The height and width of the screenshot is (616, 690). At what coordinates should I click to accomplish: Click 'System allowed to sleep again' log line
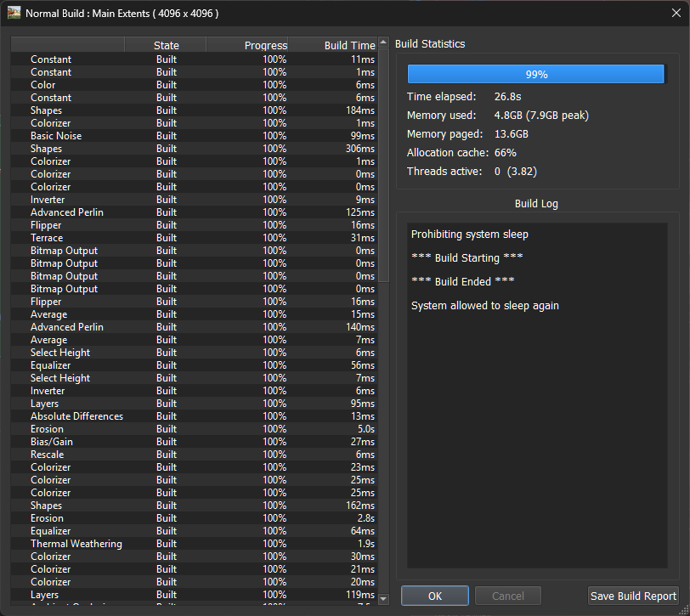point(485,305)
